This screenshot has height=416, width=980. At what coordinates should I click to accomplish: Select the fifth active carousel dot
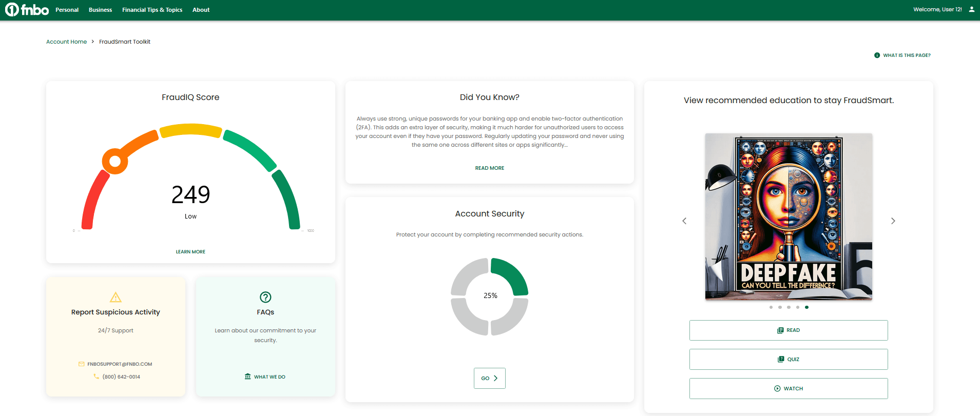[x=806, y=307]
